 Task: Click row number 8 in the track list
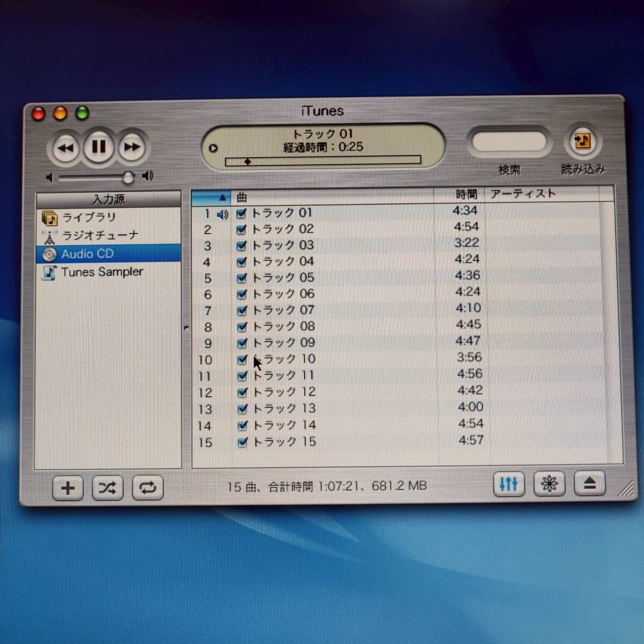(208, 327)
